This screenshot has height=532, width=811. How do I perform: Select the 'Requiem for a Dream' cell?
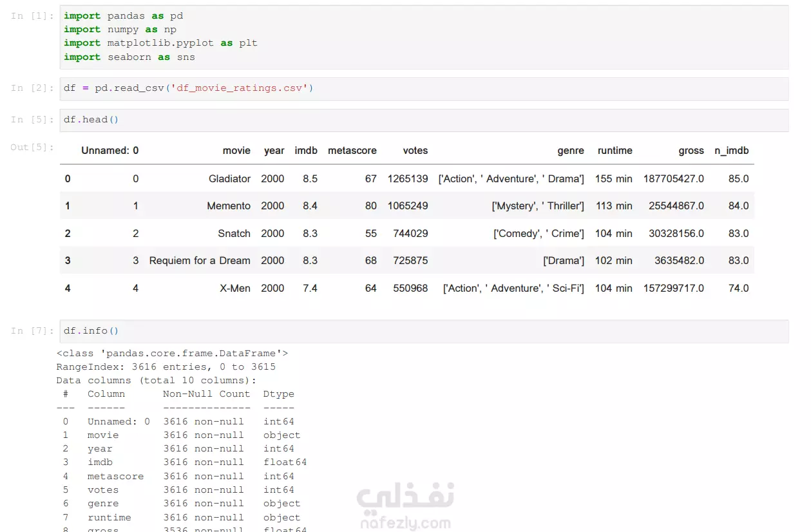pyautogui.click(x=200, y=261)
